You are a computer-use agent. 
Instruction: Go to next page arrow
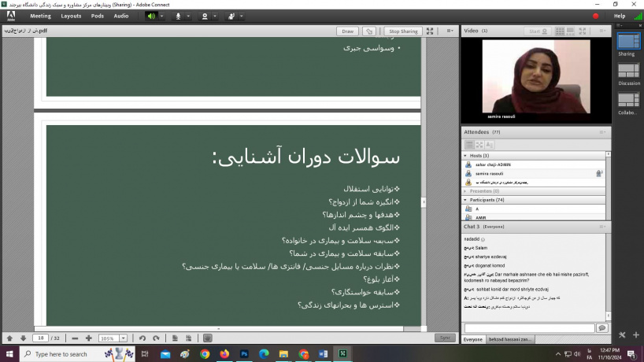pyautogui.click(x=24, y=338)
